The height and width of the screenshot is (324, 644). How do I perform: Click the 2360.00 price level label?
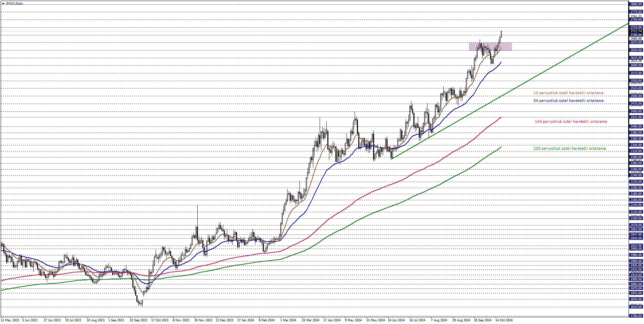click(x=636, y=139)
